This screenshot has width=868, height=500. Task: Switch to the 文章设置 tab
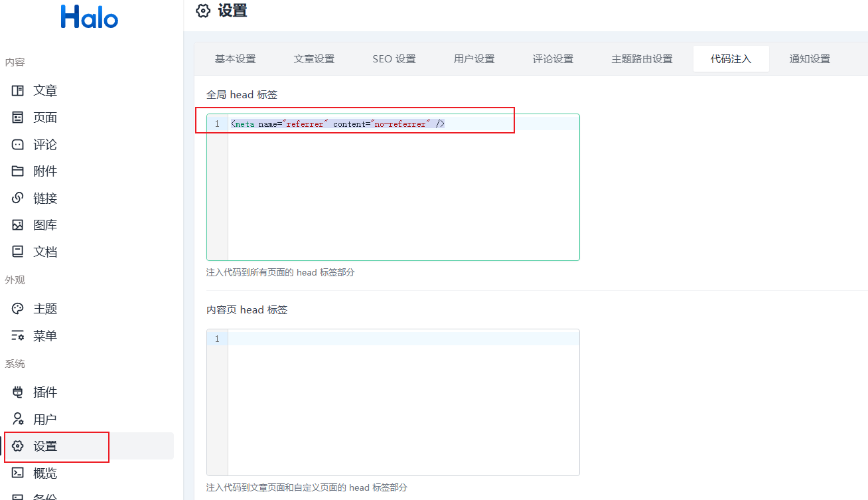pos(314,59)
